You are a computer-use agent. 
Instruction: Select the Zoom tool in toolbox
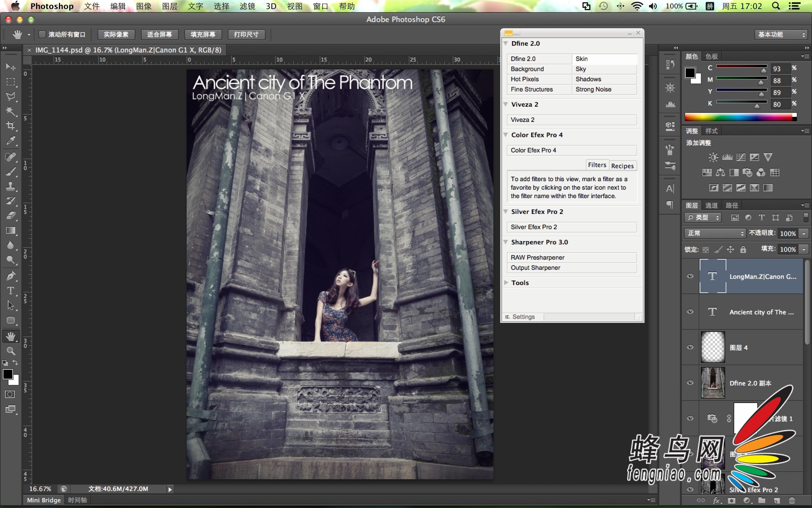[11, 351]
